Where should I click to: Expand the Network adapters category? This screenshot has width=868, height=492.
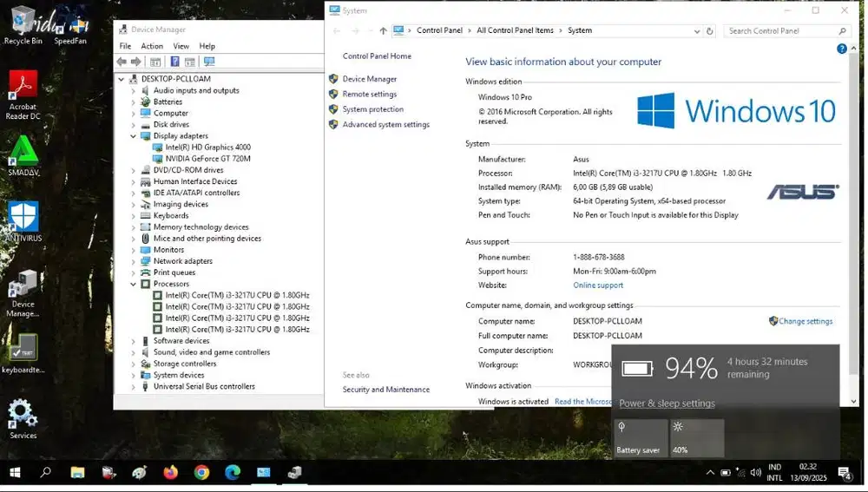pos(134,261)
